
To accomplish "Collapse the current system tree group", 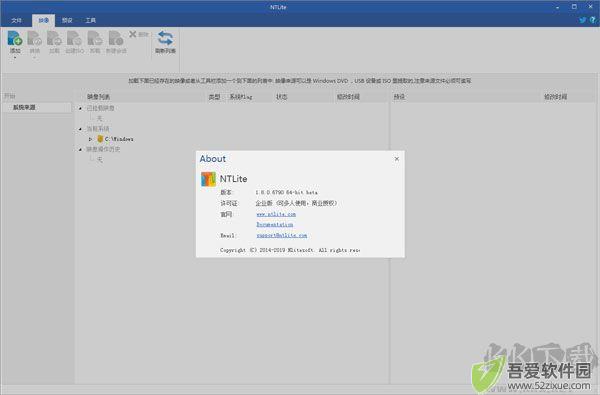I will tap(80, 129).
